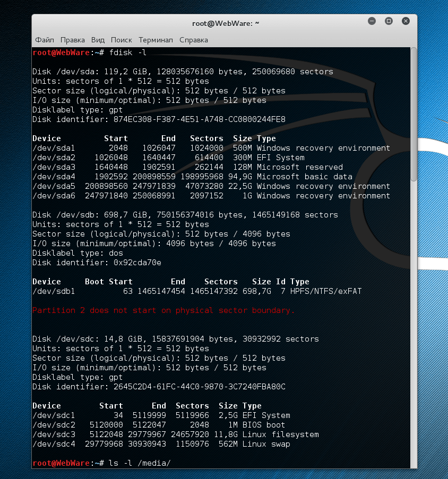Screen dimensions: 448x479
Task: Click the /dev/sdb1 HPFS/NTFS/exFAT row
Action: (x=197, y=291)
